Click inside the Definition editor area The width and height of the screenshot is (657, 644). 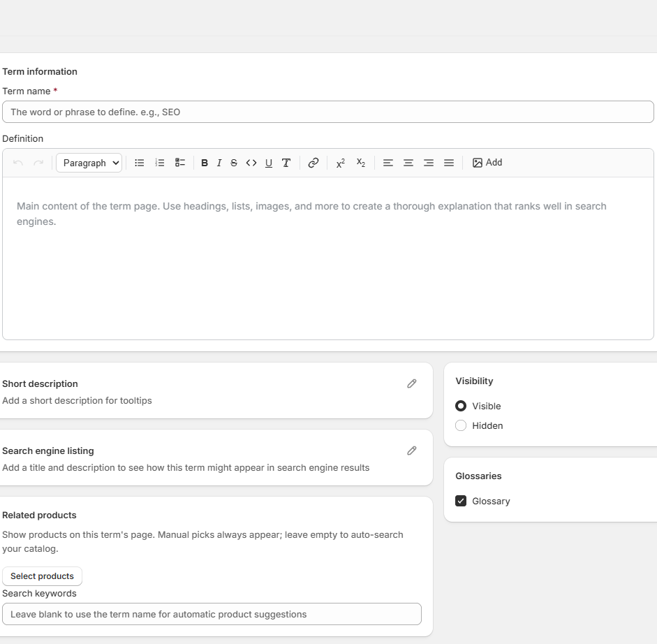[328, 258]
